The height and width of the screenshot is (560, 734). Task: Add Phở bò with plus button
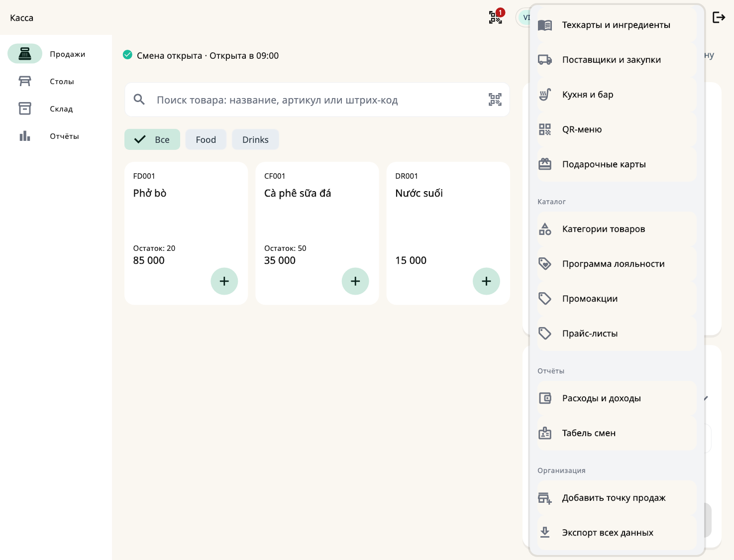(224, 281)
